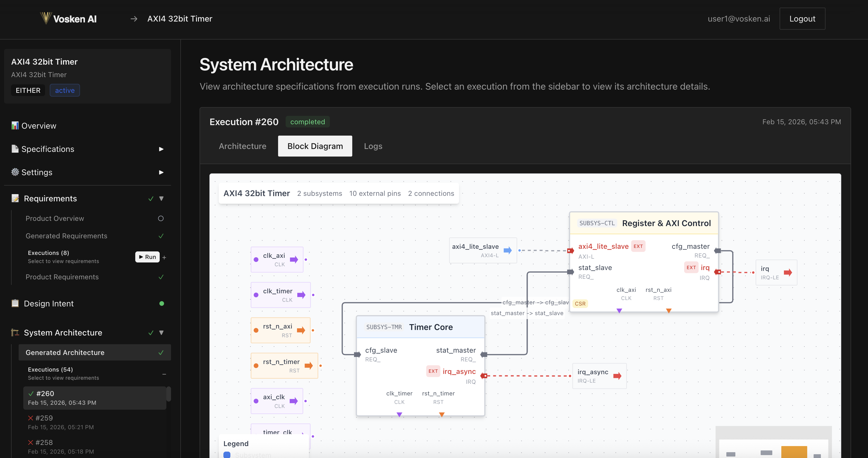This screenshot has width=868, height=458.
Task: Select execution #259 in the sidebar
Action: click(x=44, y=418)
